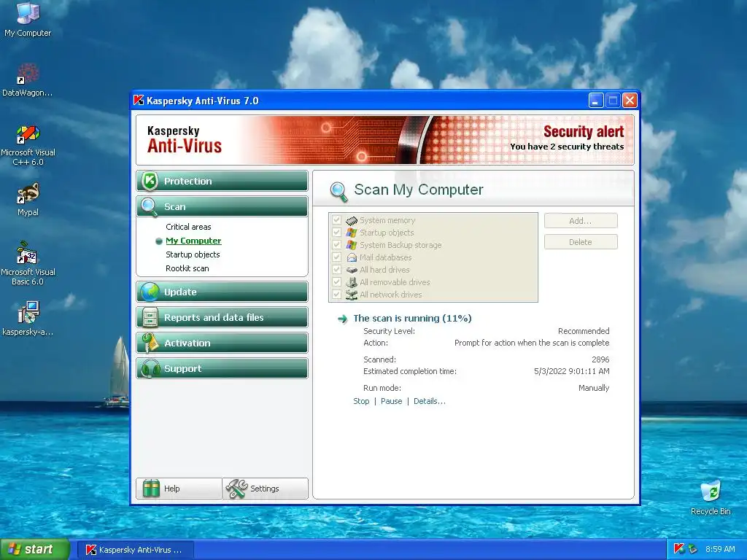Click Kaspersky Anti-Virus taskbar button

(x=135, y=550)
